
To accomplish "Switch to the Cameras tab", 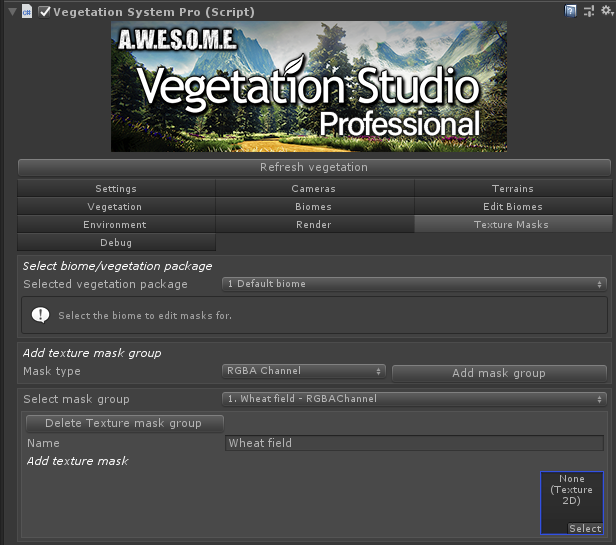I will [x=314, y=189].
